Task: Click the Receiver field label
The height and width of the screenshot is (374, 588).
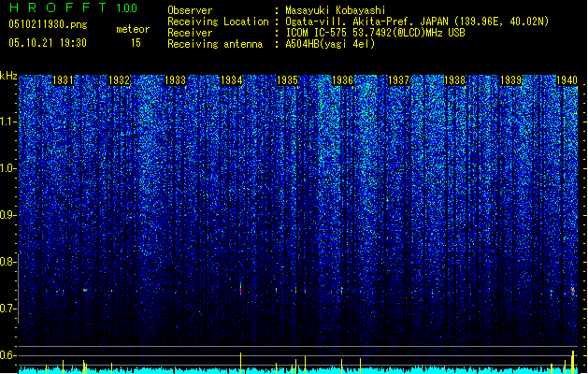Action: (x=190, y=33)
